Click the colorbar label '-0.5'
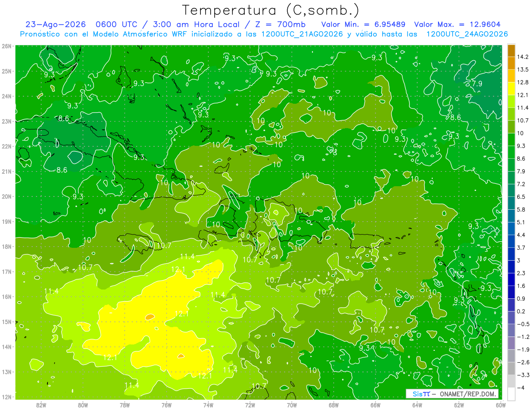Image resolution: width=532 pixels, height=411 pixels. tap(523, 324)
